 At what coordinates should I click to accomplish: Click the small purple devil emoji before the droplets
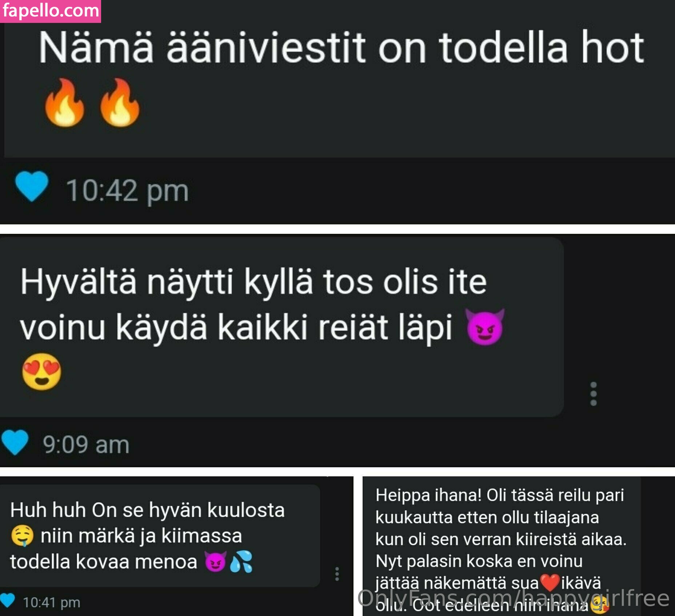[x=215, y=561]
